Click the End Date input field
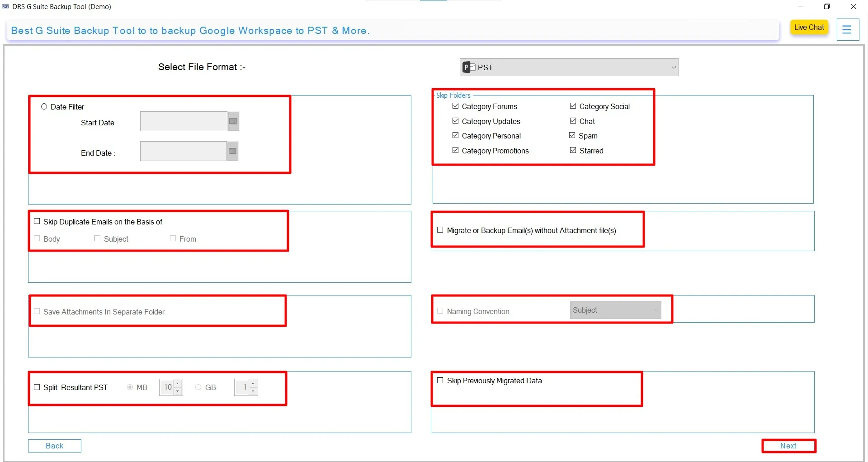This screenshot has height=462, width=868. pyautogui.click(x=183, y=151)
